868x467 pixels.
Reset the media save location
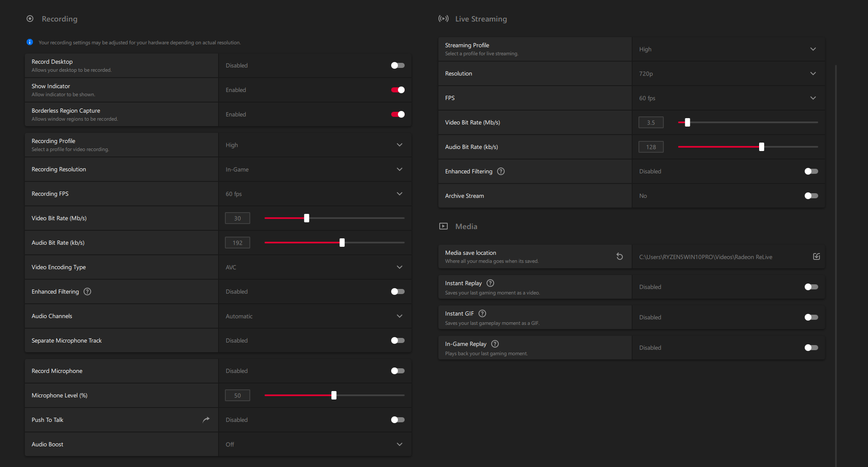coord(619,256)
